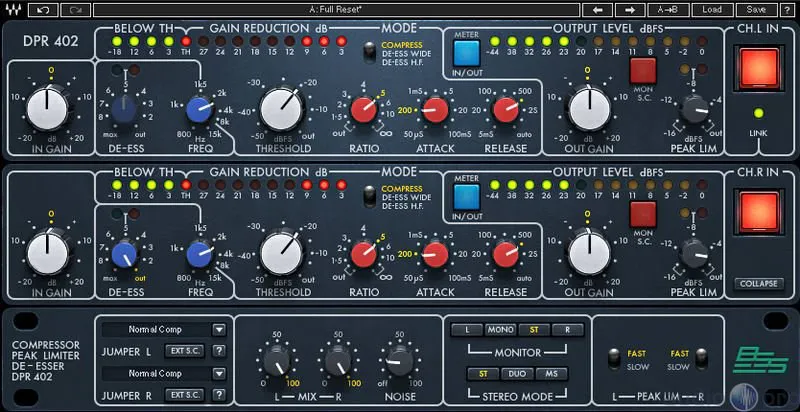Click the left channel ATTACK knob
This screenshot has width=800, height=412.
[x=435, y=110]
